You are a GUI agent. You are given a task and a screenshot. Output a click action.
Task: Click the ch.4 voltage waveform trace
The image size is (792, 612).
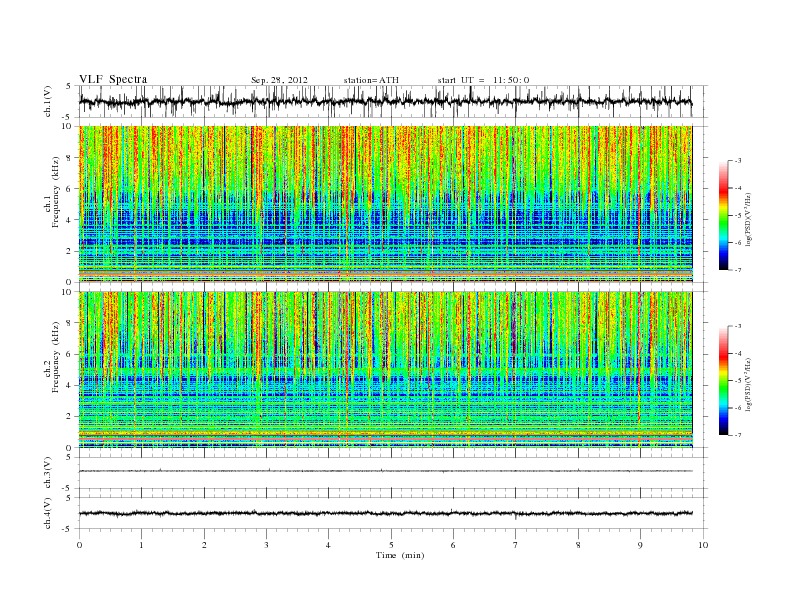pos(385,514)
